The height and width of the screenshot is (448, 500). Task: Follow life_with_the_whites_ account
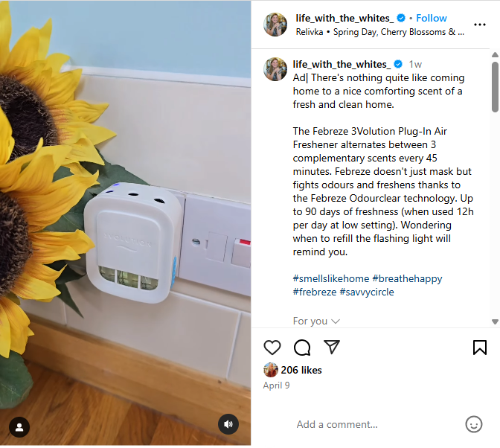[x=431, y=18]
